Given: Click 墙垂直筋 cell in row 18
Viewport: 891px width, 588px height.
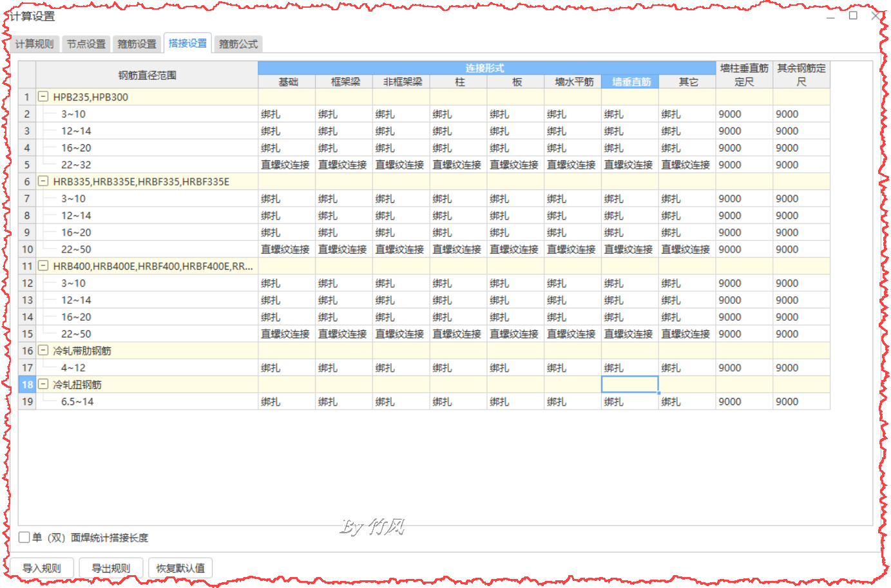Looking at the screenshot, I should click(x=630, y=384).
